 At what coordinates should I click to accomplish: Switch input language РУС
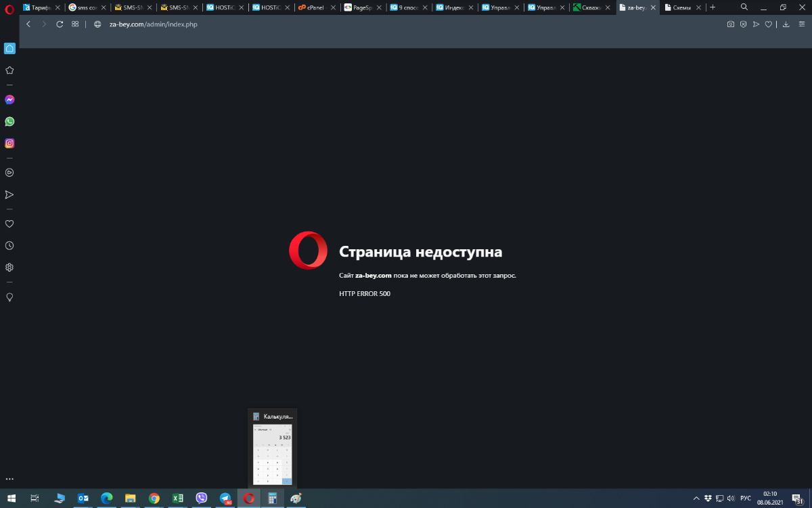746,499
